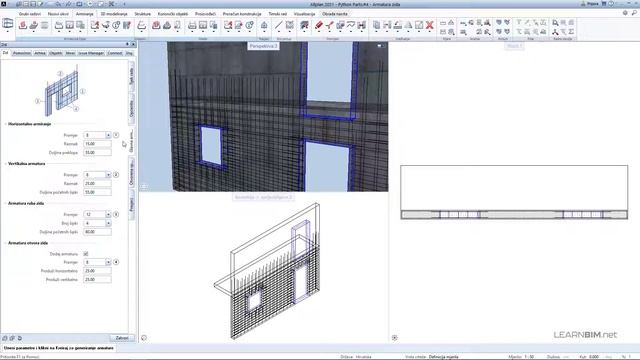
Task: Click the horizontal Razmak field showing 15.00
Action: click(97, 144)
